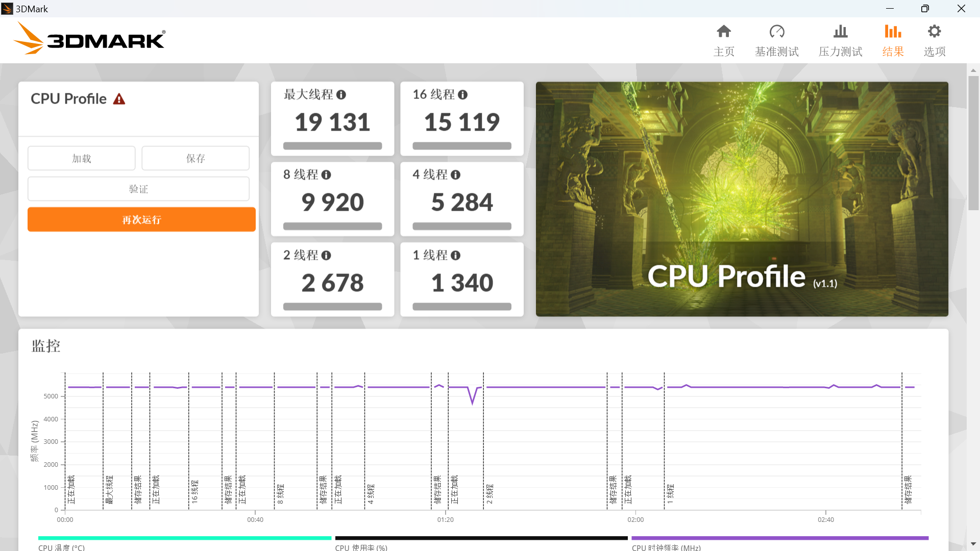
Task: Click orange 再次运行 (Run again) button
Action: click(x=141, y=219)
